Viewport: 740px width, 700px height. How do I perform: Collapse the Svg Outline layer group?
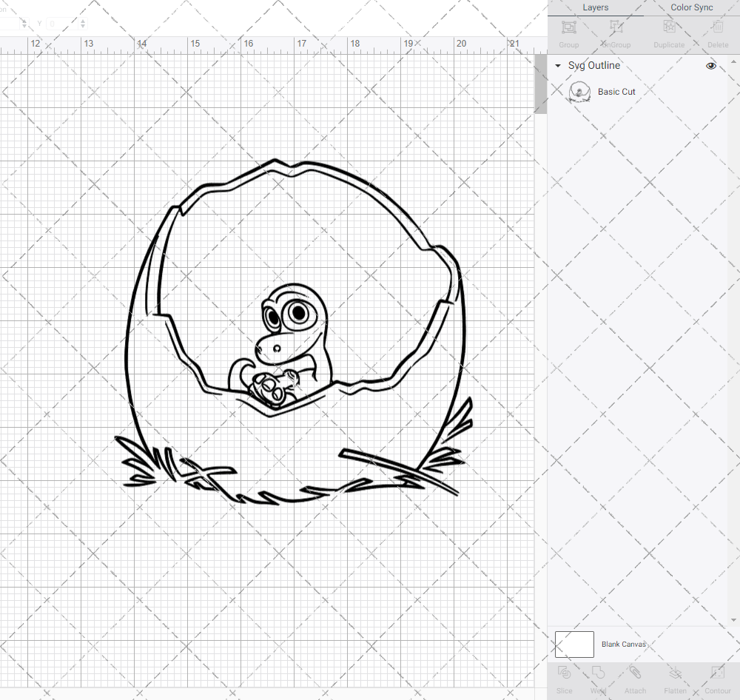[x=557, y=65]
